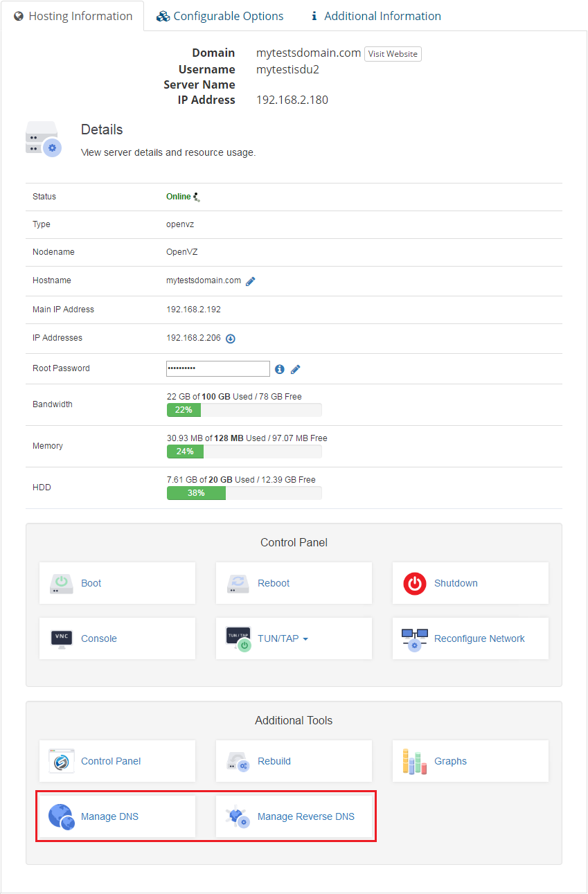Select the Reboot link
The image size is (588, 894).
click(x=274, y=583)
